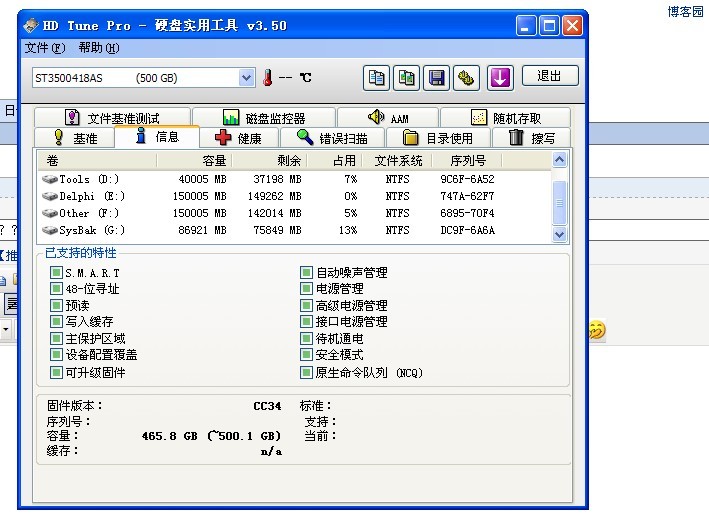Switch to the AAM tab
Viewport: 709px width, 532px height.
pyautogui.click(x=388, y=118)
